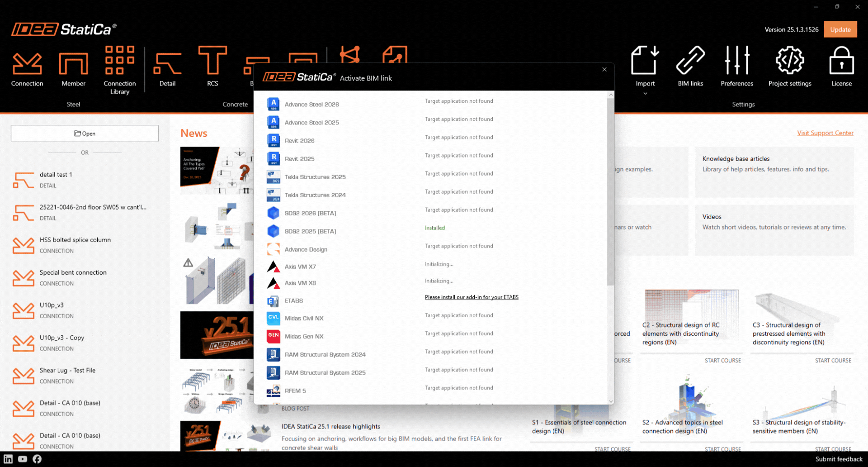
Task: Click the Revit 2026 icon
Action: (x=273, y=140)
